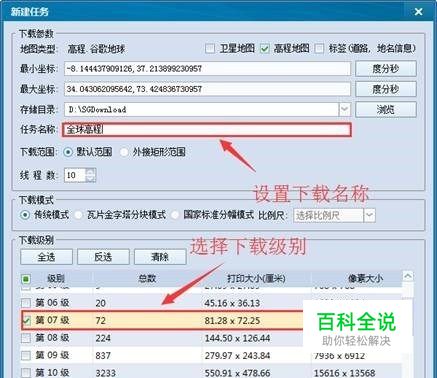
Task: Toggle the header checkbox beside 级别
Action: [x=26, y=278]
